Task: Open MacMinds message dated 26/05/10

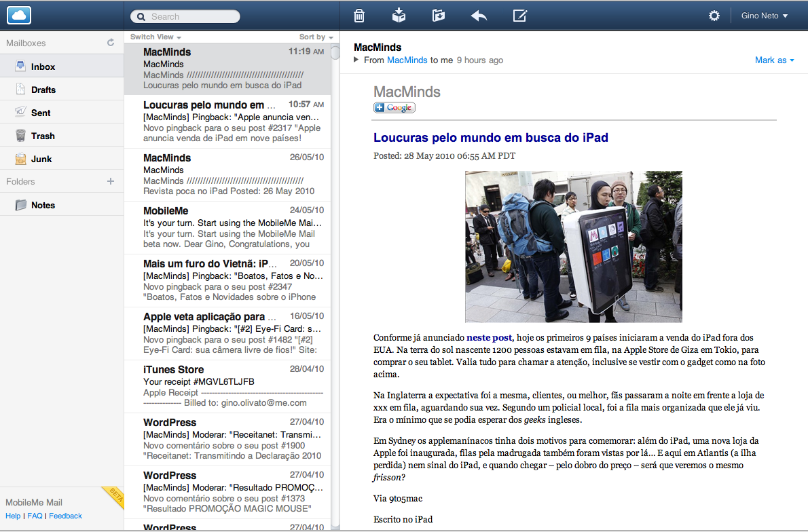Action: 227,175
